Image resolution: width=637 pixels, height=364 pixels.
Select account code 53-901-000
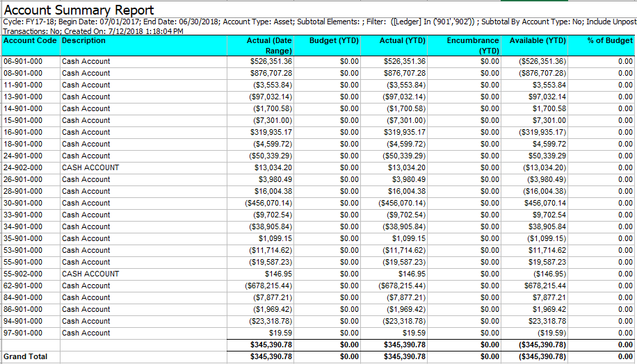[23, 250]
